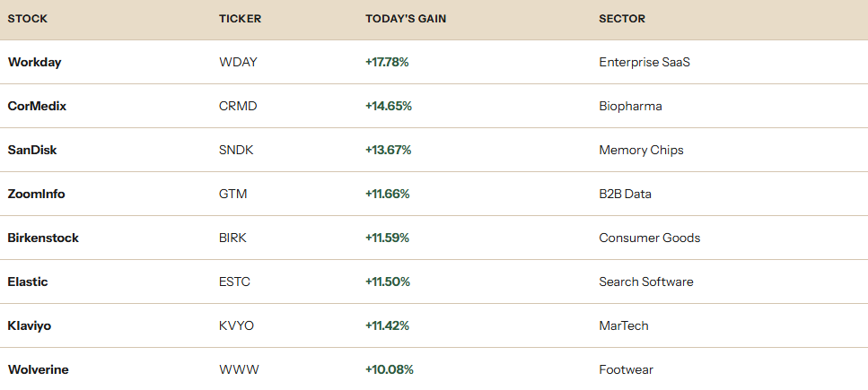Select the Enterprise SaaS sector cell
Screen dimensions: 868x390
644,62
